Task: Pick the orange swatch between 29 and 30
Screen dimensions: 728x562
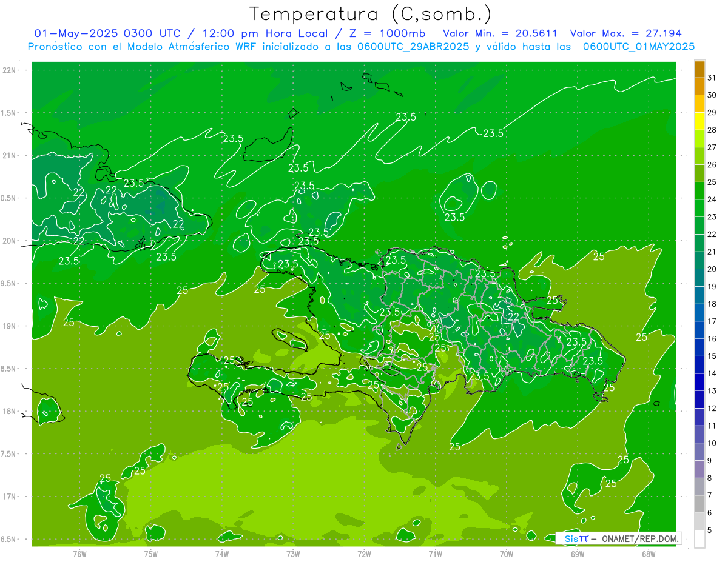Action: pos(700,104)
